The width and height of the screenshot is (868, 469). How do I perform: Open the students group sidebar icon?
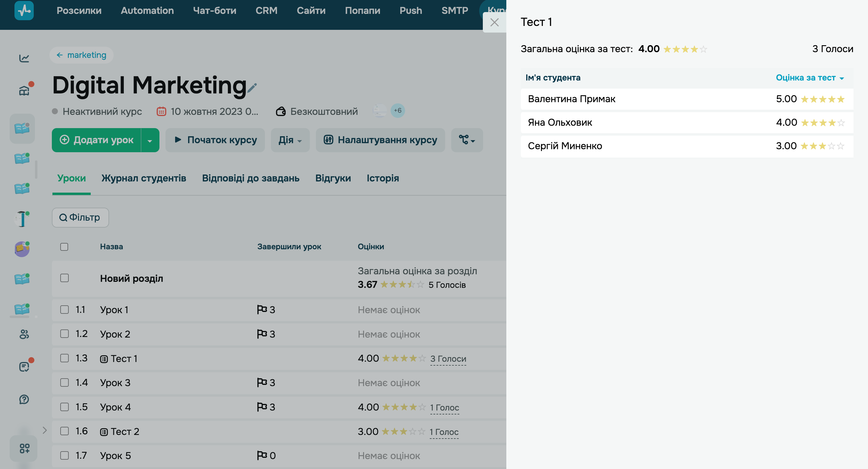[24, 334]
